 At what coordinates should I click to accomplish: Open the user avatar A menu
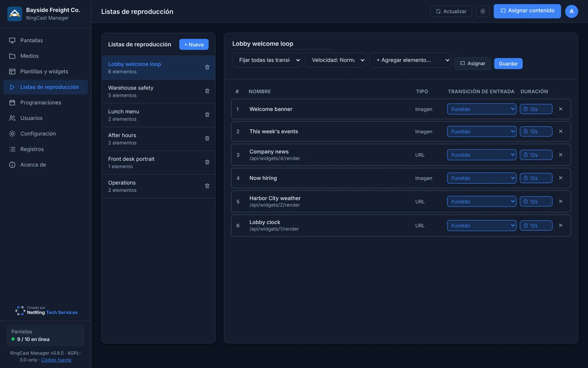click(x=571, y=11)
